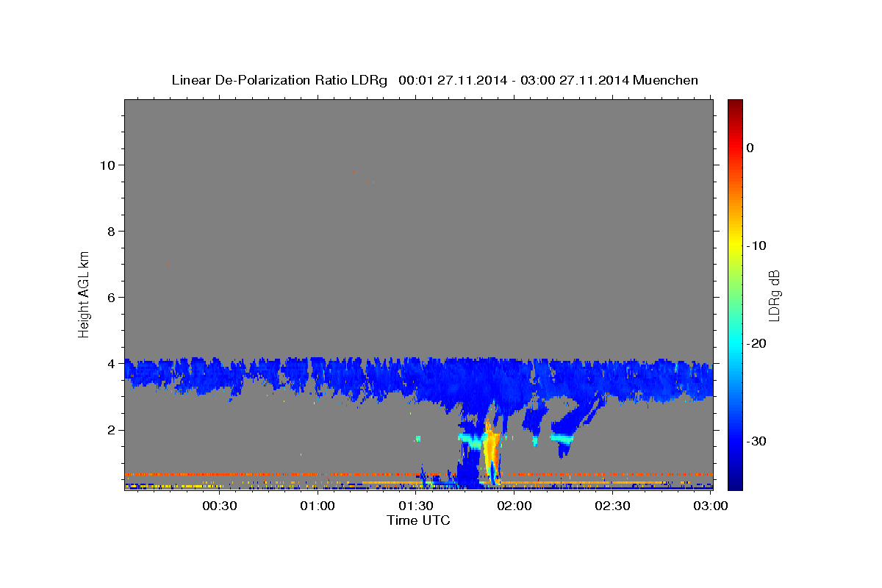Click the plot title text
This screenshot has height=588, width=882.
click(434, 80)
